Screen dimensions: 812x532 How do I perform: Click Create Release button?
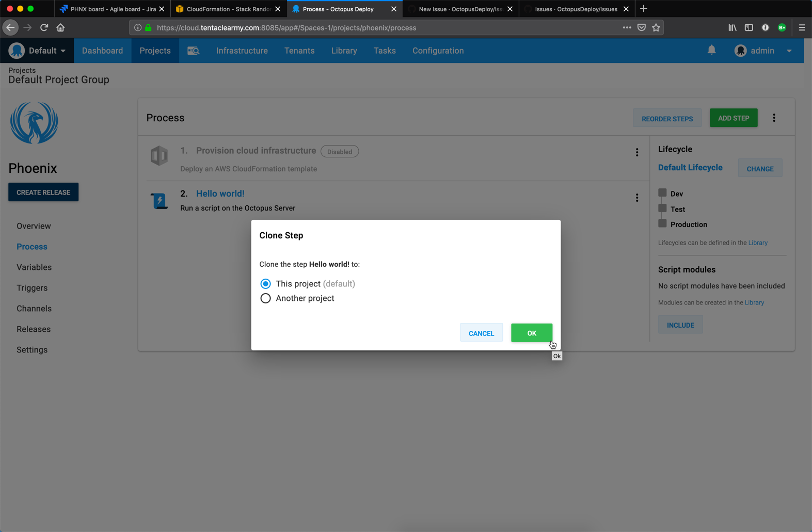click(43, 192)
